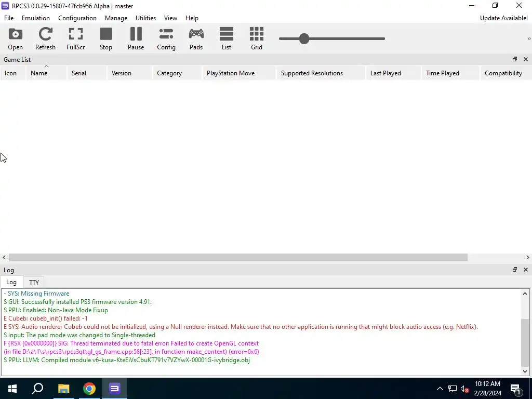Open the Emulation menu
Screen dimensions: 532x399
(36, 18)
